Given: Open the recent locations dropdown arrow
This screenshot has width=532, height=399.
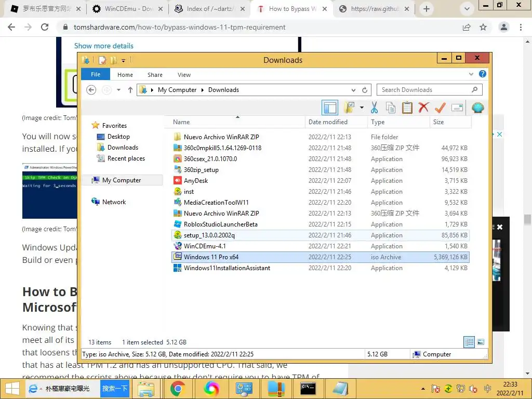Looking at the screenshot, I should 118,90.
